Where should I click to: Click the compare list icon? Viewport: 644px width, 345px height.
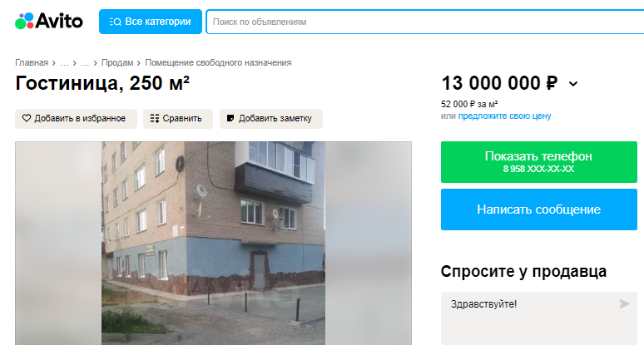click(155, 119)
